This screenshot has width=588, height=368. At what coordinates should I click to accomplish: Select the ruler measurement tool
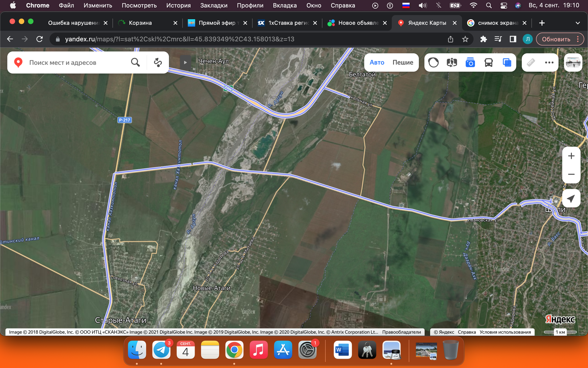(531, 63)
